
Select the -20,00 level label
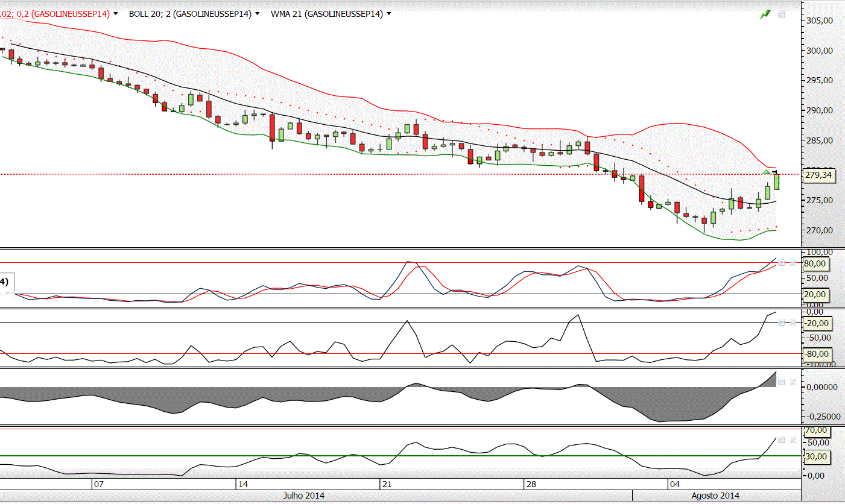pyautogui.click(x=818, y=323)
